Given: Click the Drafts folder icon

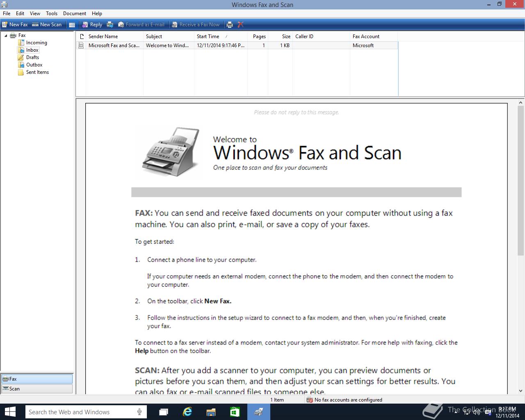Looking at the screenshot, I should click(x=21, y=57).
